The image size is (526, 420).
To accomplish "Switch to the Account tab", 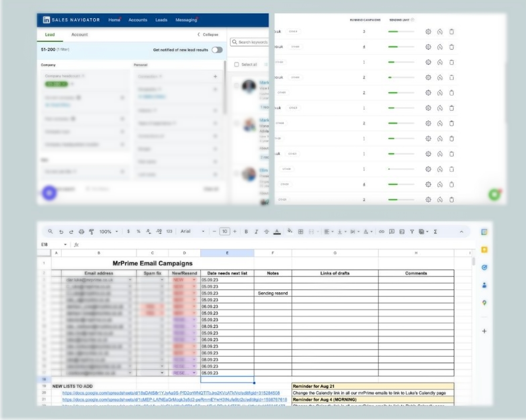I will pyautogui.click(x=80, y=35).
